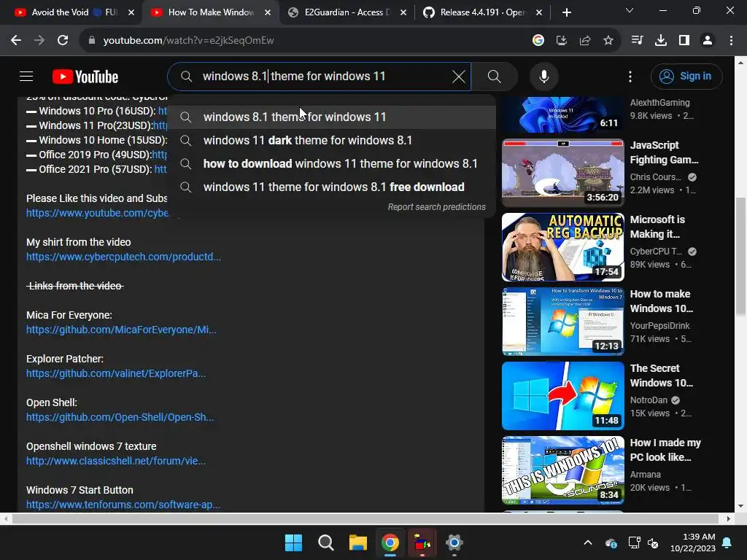Viewport: 747px width, 560px height.
Task: Install app icon in the address bar
Action: tap(562, 41)
